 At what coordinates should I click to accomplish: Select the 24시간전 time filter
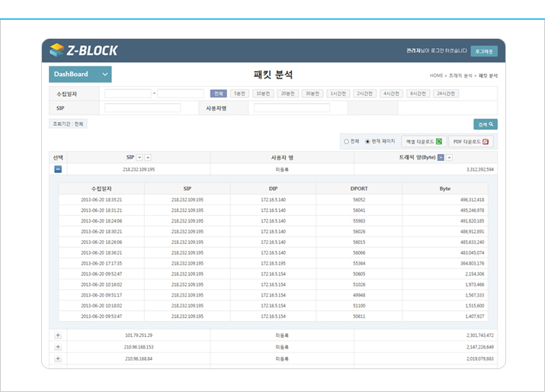(446, 94)
